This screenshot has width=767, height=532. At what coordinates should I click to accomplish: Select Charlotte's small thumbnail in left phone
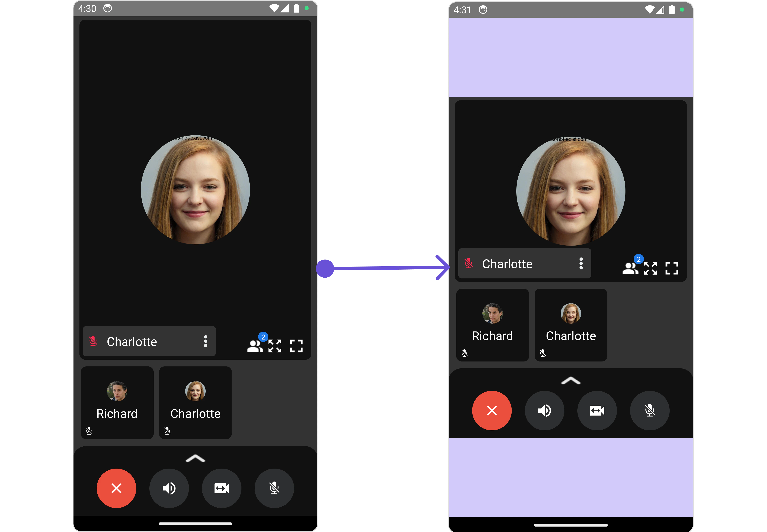(x=195, y=403)
